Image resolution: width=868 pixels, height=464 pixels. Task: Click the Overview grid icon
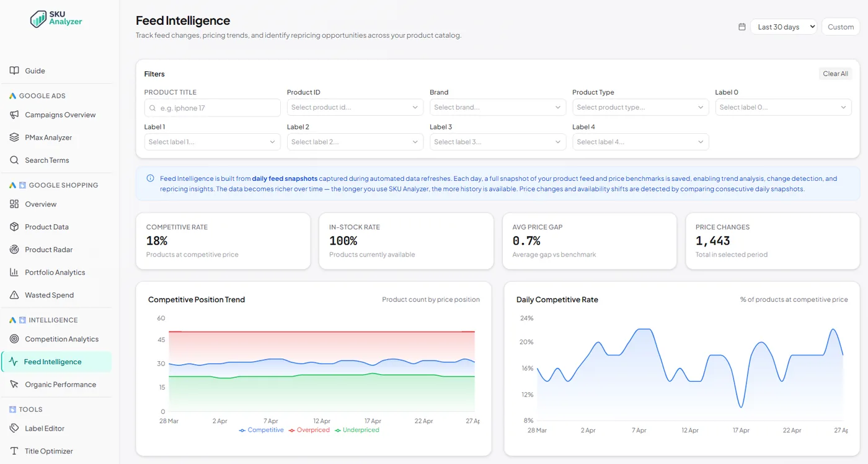point(14,204)
